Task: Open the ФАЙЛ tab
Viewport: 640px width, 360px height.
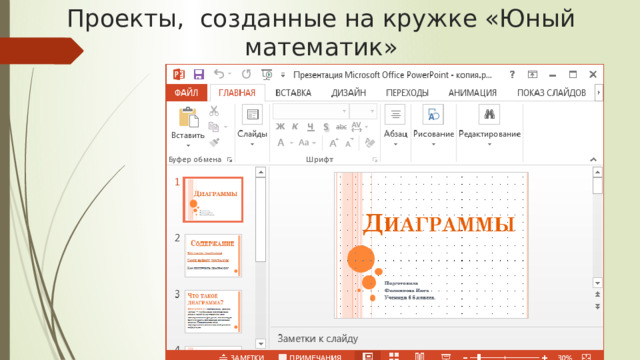Action: 187,93
